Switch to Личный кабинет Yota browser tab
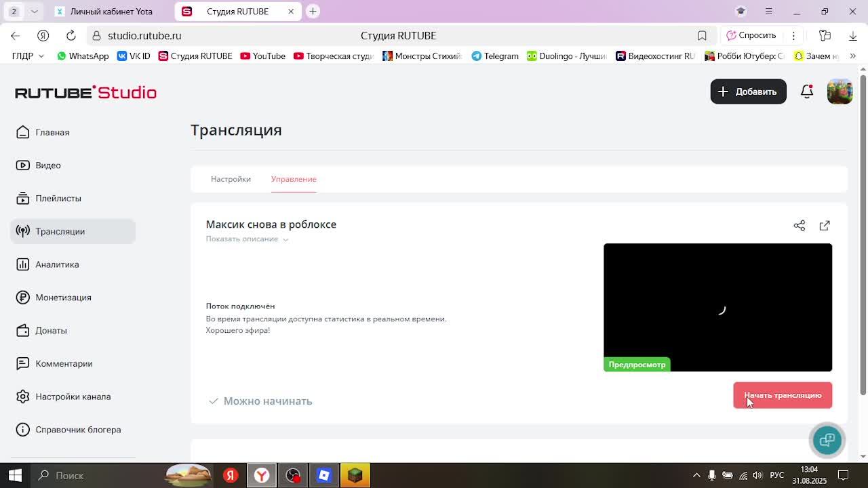Viewport: 868px width, 488px height. (x=111, y=12)
